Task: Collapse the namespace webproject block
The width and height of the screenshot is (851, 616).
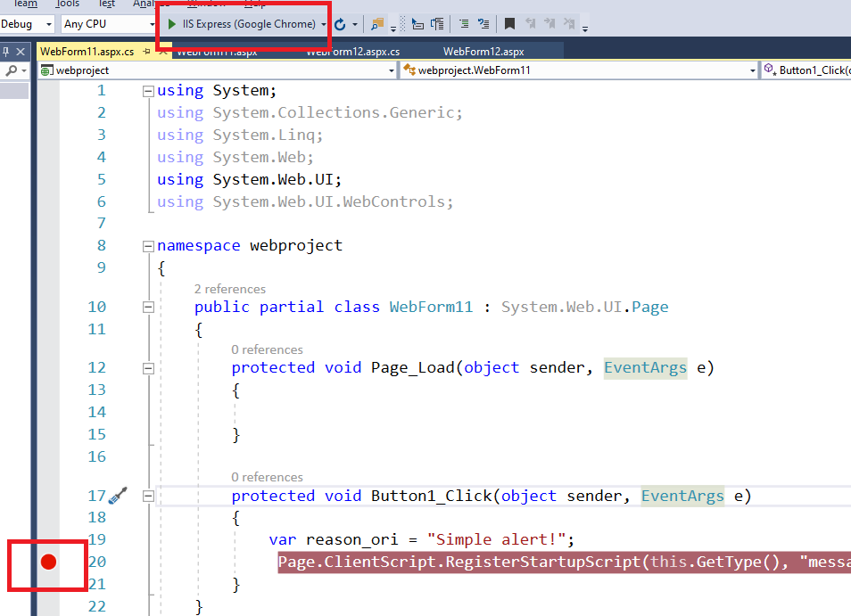Action: coord(147,247)
